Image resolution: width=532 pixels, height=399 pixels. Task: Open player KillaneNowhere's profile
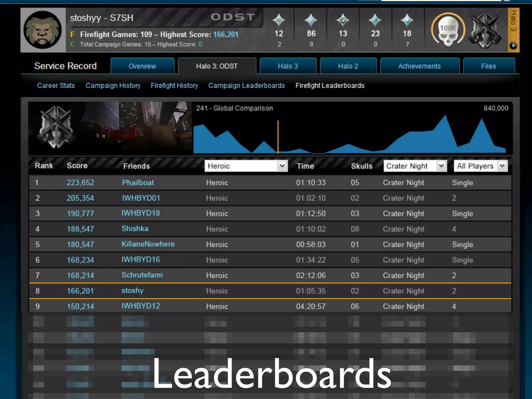(x=148, y=244)
